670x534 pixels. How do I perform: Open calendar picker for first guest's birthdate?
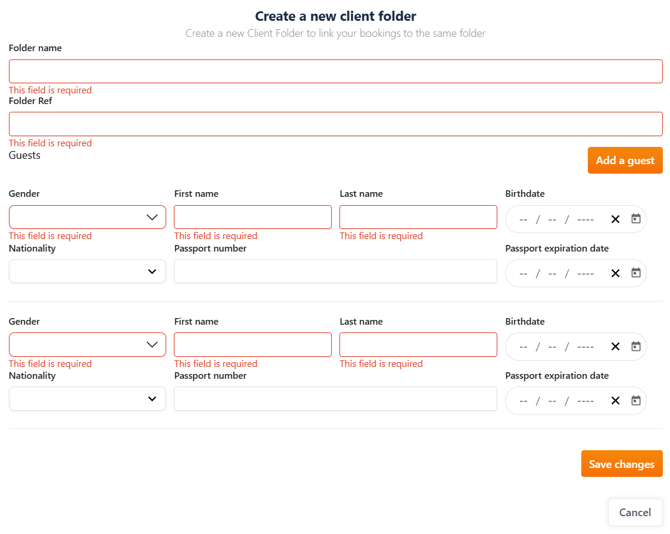tap(635, 218)
